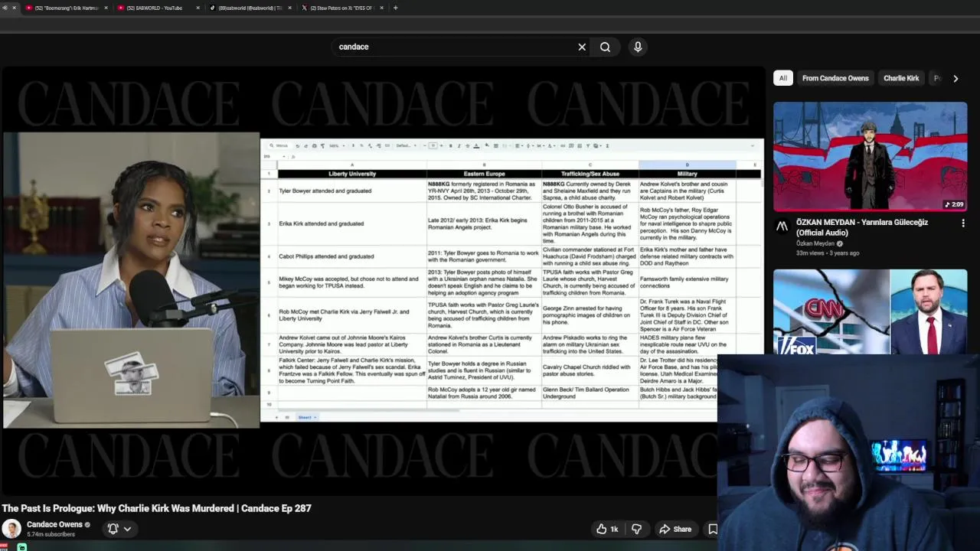Viewport: 980px width, 551px height.
Task: Click the video title The Past Is Prologue
Action: click(x=156, y=508)
